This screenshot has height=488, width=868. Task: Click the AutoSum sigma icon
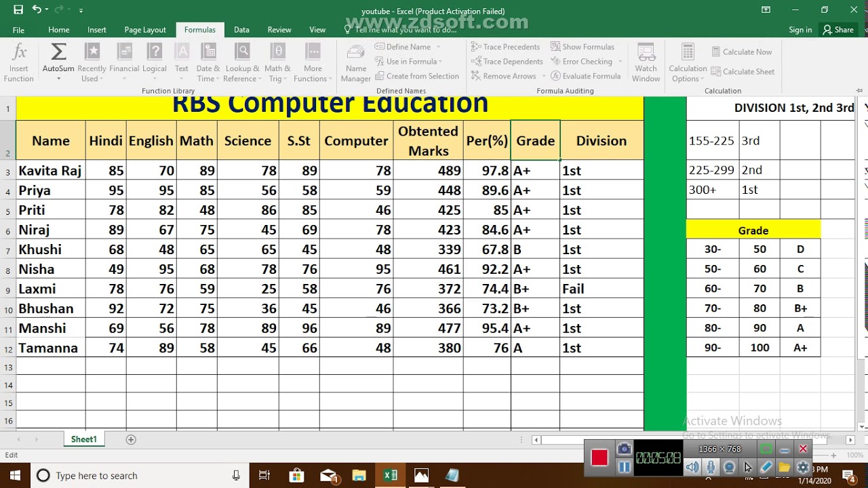58,52
